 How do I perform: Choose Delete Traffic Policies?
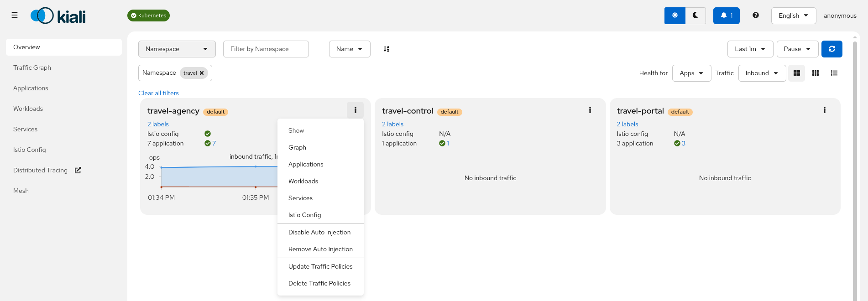pos(320,283)
